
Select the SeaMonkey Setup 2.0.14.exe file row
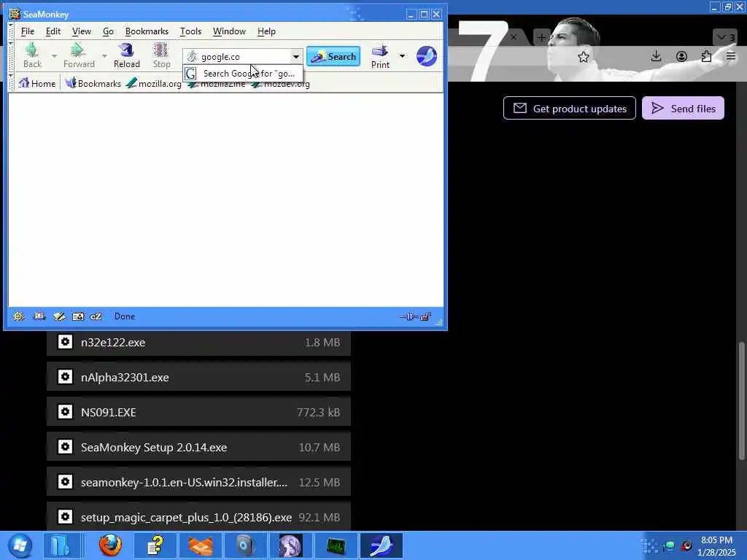198,447
